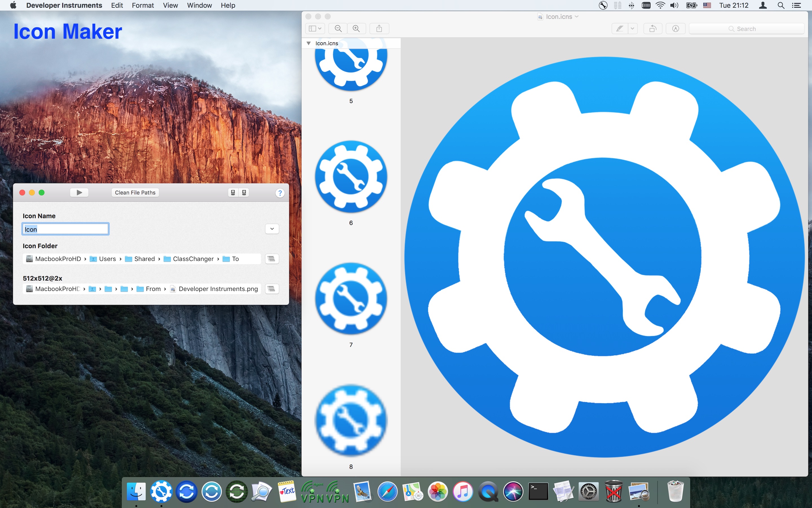Open System Preferences from the Dock
This screenshot has height=508, width=812.
(x=588, y=492)
